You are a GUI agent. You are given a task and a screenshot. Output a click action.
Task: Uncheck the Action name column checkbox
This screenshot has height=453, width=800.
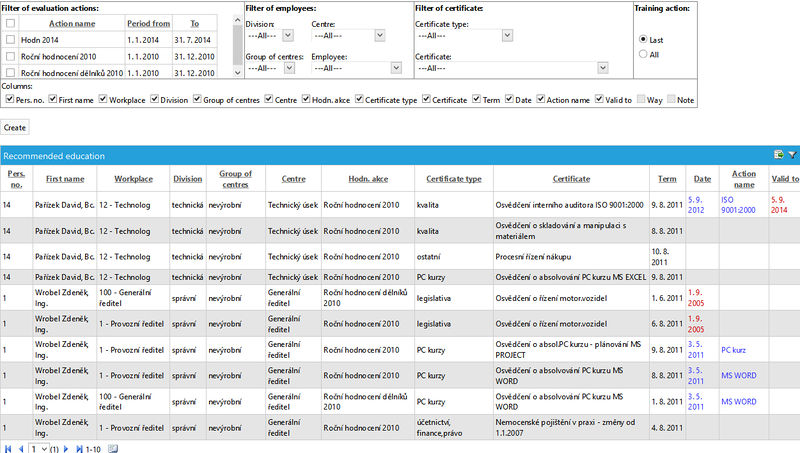(540, 99)
